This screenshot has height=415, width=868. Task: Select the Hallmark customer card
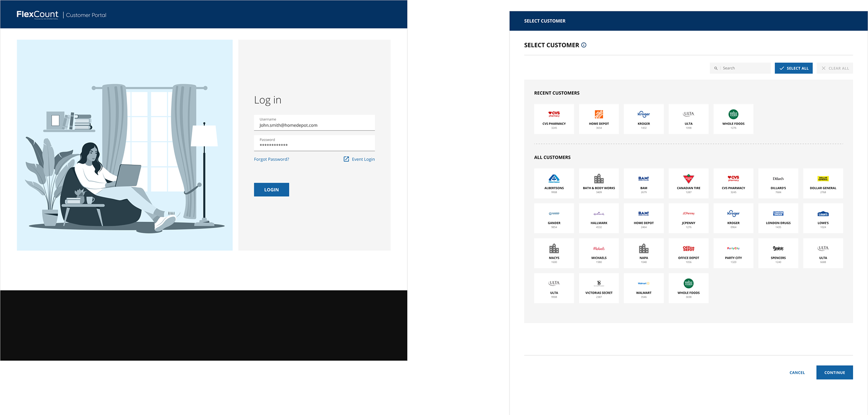599,218
